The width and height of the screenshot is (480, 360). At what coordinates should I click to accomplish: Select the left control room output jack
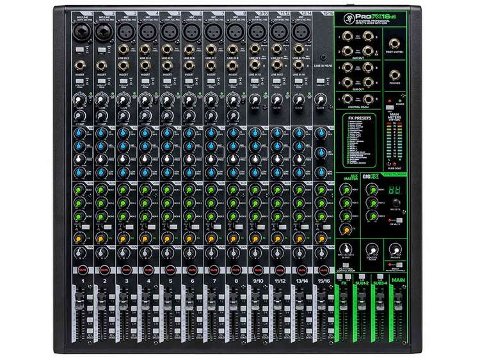click(347, 99)
